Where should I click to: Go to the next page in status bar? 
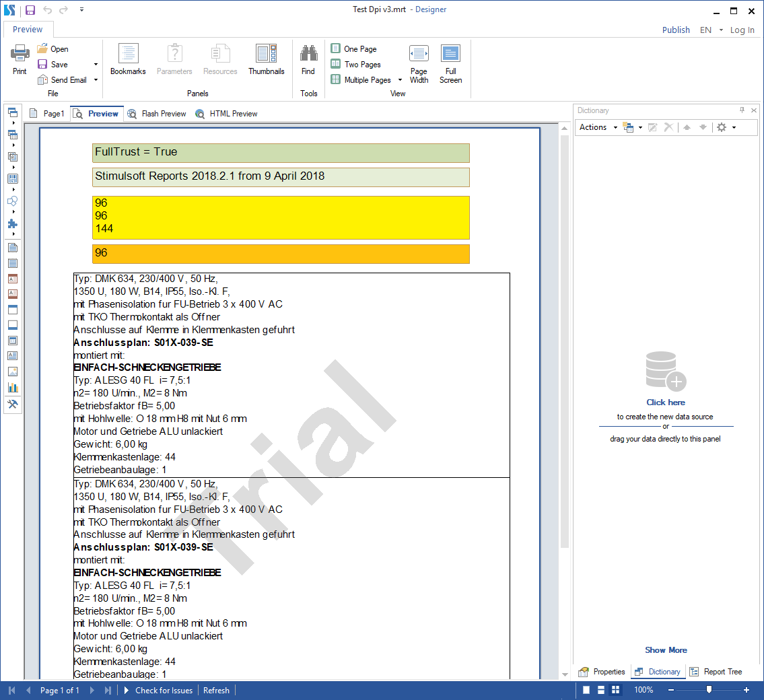91,691
